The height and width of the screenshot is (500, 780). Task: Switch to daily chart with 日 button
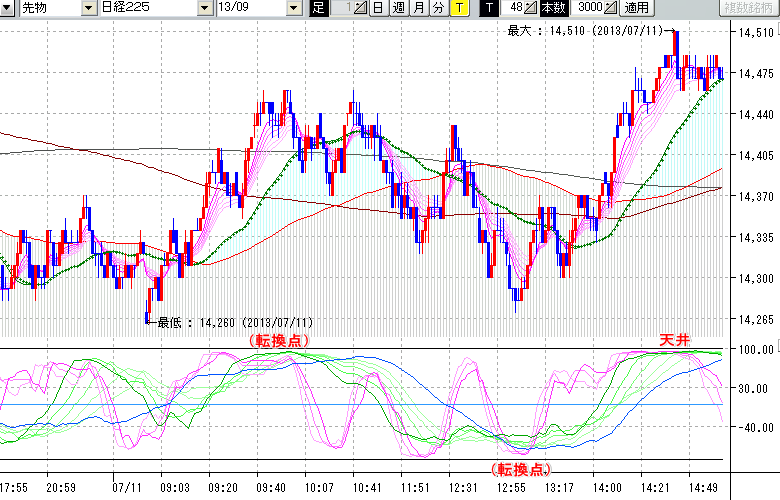point(377,9)
